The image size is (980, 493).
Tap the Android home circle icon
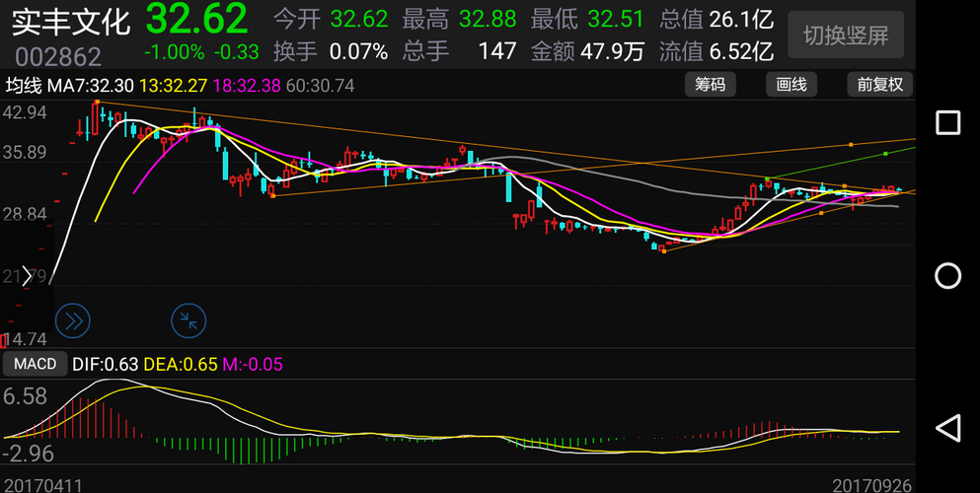[x=947, y=276]
